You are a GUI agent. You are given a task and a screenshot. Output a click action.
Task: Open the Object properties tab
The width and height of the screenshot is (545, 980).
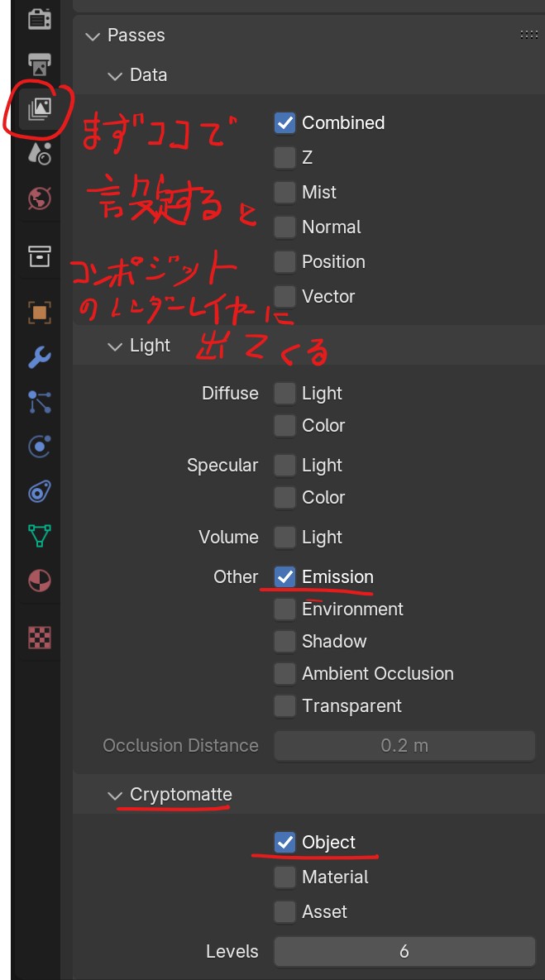(39, 313)
